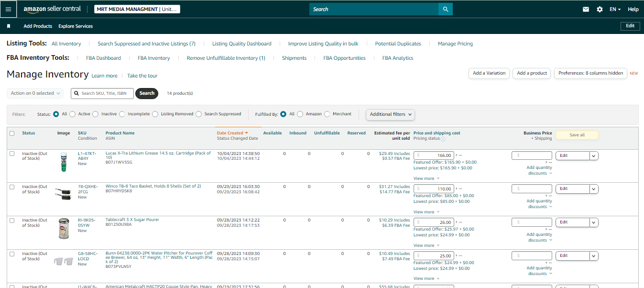Image resolution: width=644 pixels, height=288 pixels.
Task: Open the Action on 0 selected dropdown
Action: (x=35, y=93)
